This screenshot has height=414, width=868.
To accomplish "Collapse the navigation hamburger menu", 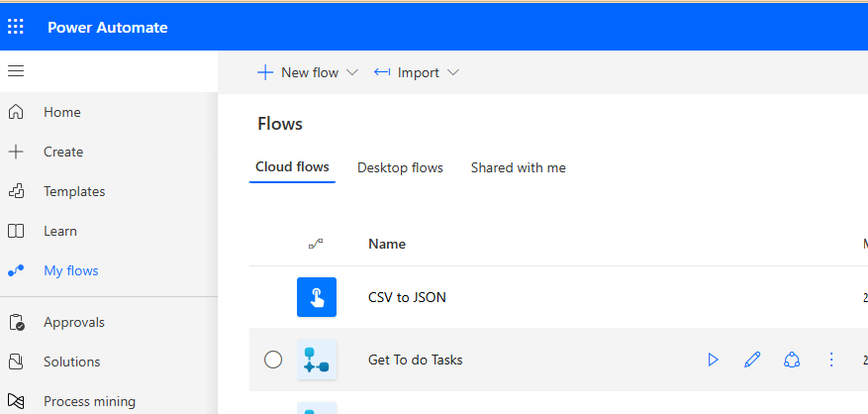I will point(16,71).
